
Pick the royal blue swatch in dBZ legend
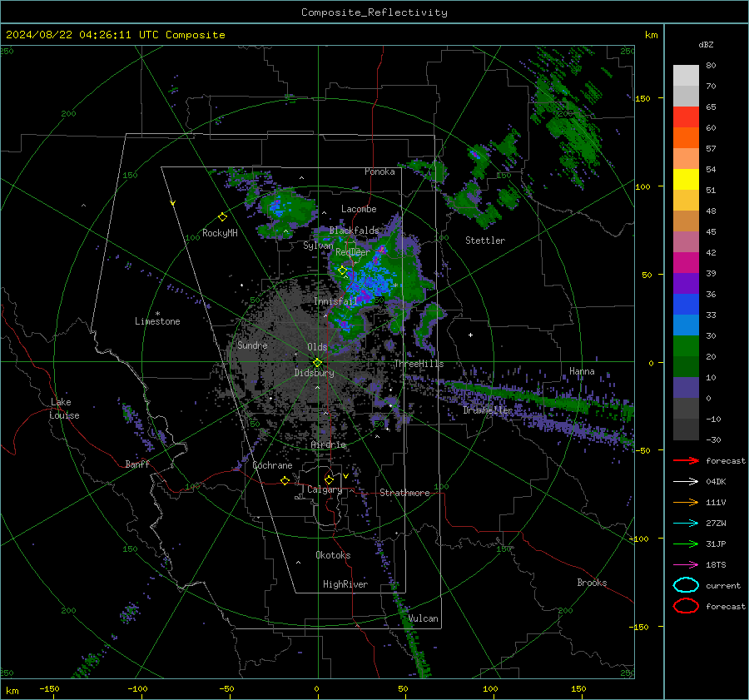click(686, 305)
